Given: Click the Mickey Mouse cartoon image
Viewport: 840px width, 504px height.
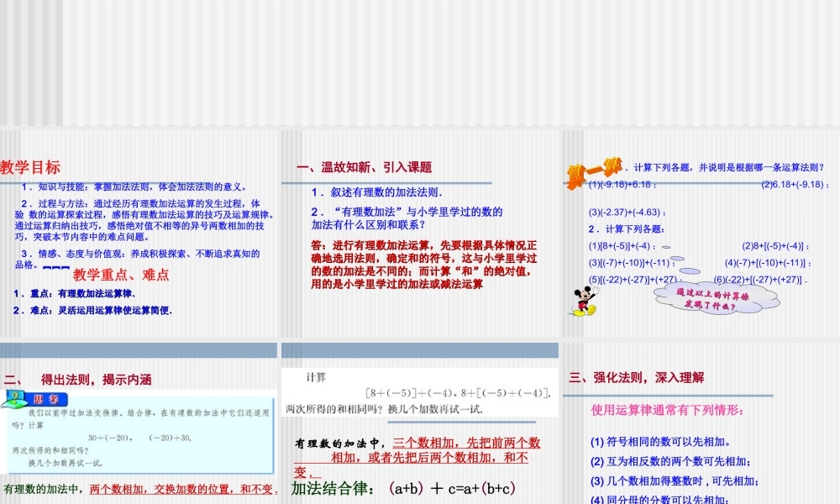Looking at the screenshot, I should (x=585, y=301).
